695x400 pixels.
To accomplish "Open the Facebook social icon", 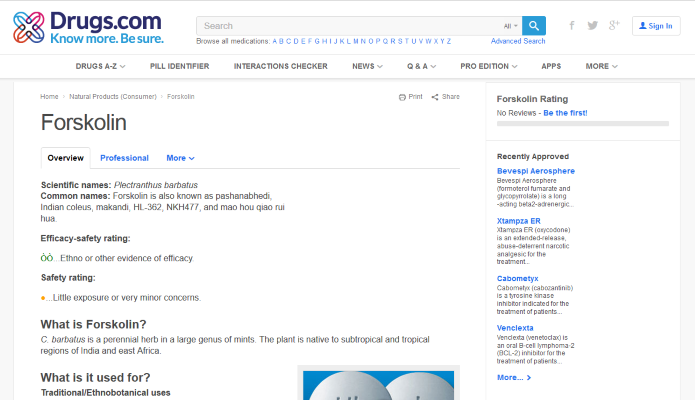I will coord(572,25).
